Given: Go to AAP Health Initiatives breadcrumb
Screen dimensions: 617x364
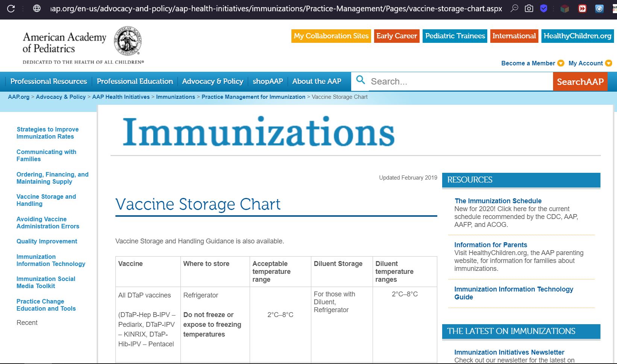Looking at the screenshot, I should coord(121,97).
